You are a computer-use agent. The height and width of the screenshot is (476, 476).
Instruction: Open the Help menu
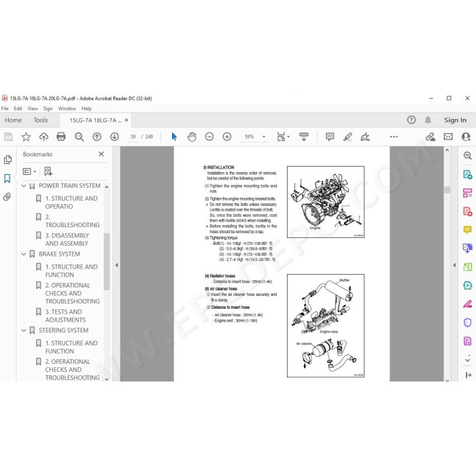click(86, 108)
